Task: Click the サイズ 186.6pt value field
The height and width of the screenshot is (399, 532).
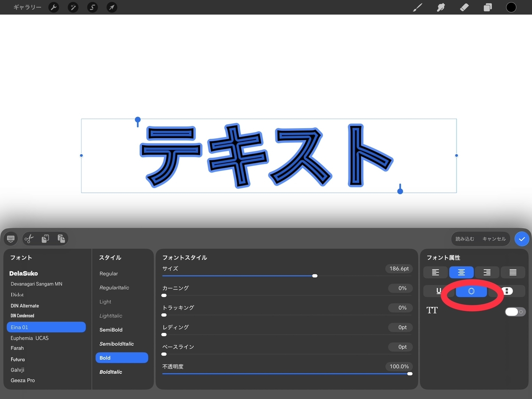Action: pyautogui.click(x=399, y=269)
